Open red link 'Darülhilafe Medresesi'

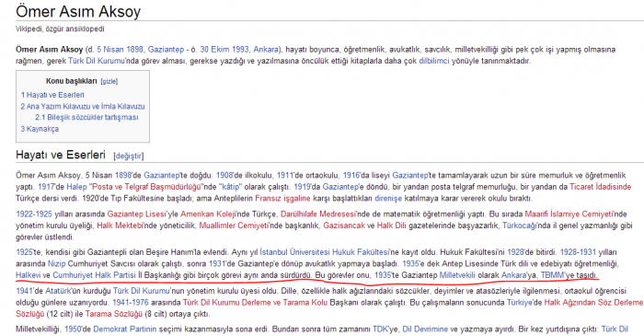[x=318, y=214]
